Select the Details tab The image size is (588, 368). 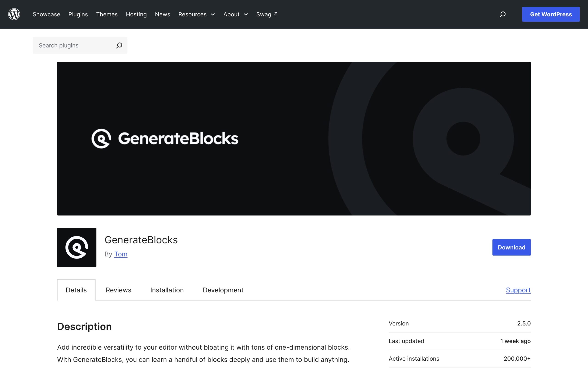point(76,290)
